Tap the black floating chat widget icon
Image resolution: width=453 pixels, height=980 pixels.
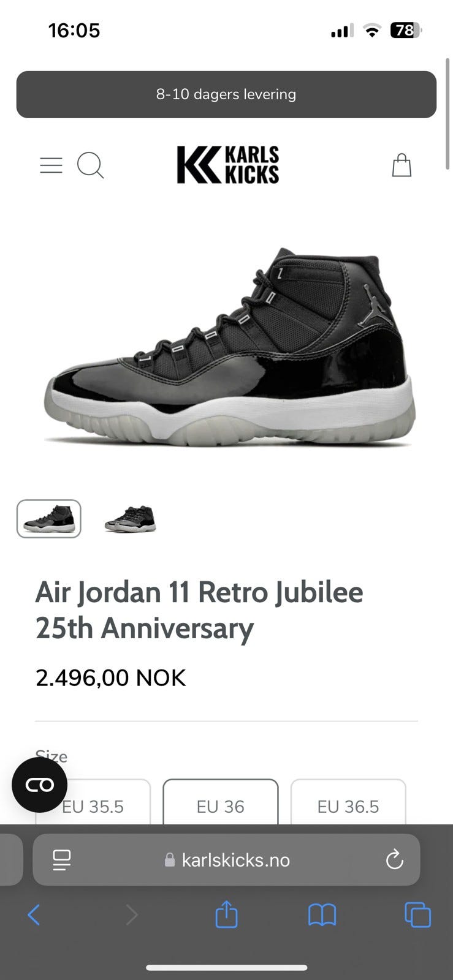coord(40,785)
